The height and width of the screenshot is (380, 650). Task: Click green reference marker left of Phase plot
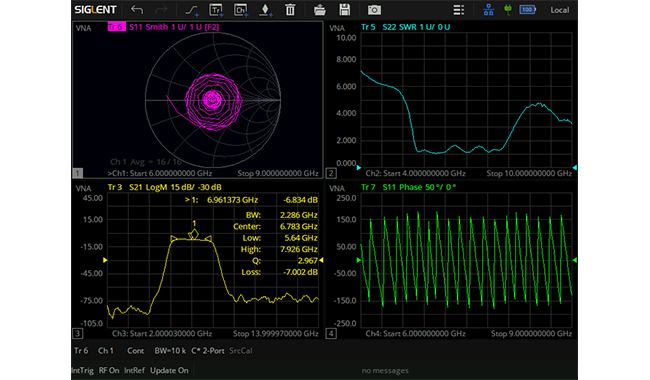click(x=359, y=260)
